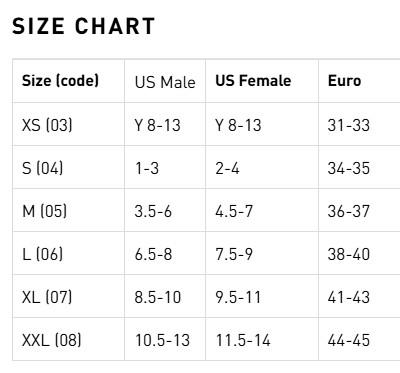Click the 10.5-13 US Male value
The height and width of the screenshot is (373, 400).
(x=162, y=340)
